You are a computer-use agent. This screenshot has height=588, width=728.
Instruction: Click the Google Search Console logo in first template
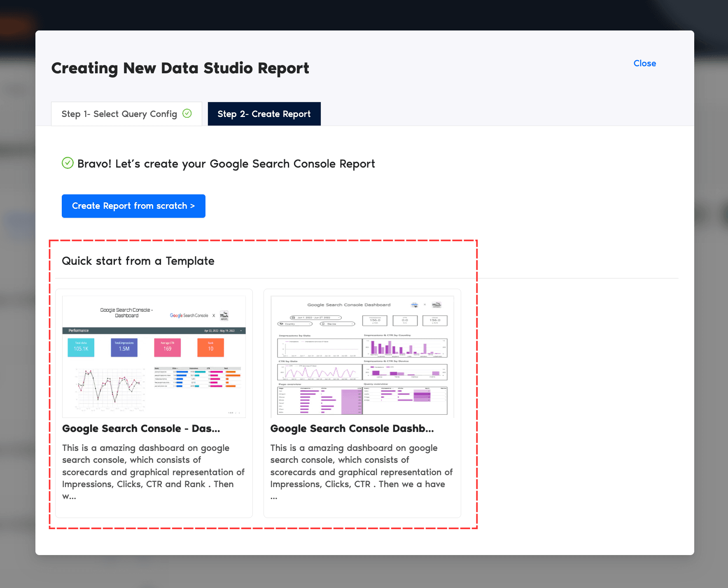(189, 315)
